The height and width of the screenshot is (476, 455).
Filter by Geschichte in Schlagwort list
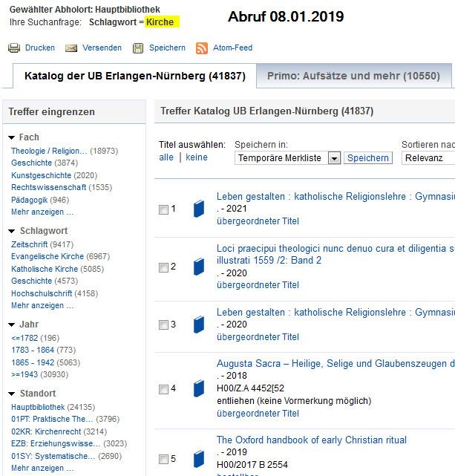click(x=32, y=281)
